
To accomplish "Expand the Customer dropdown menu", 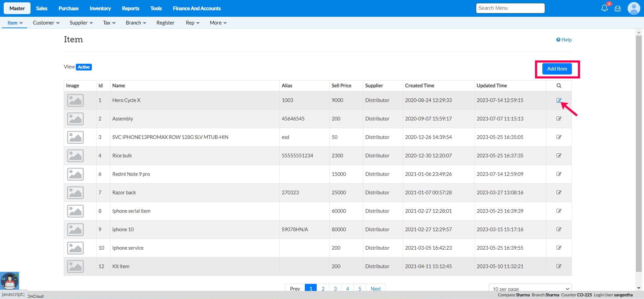I will pyautogui.click(x=46, y=23).
